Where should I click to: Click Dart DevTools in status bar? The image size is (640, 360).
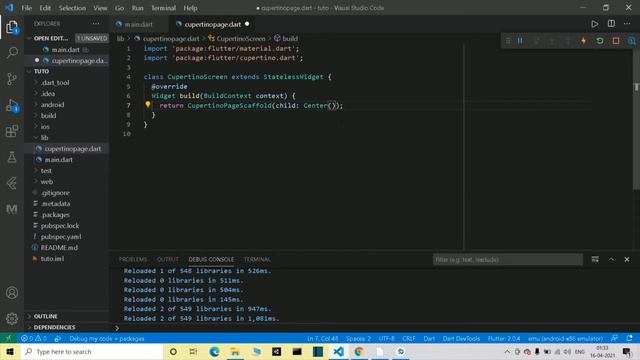tap(461, 338)
